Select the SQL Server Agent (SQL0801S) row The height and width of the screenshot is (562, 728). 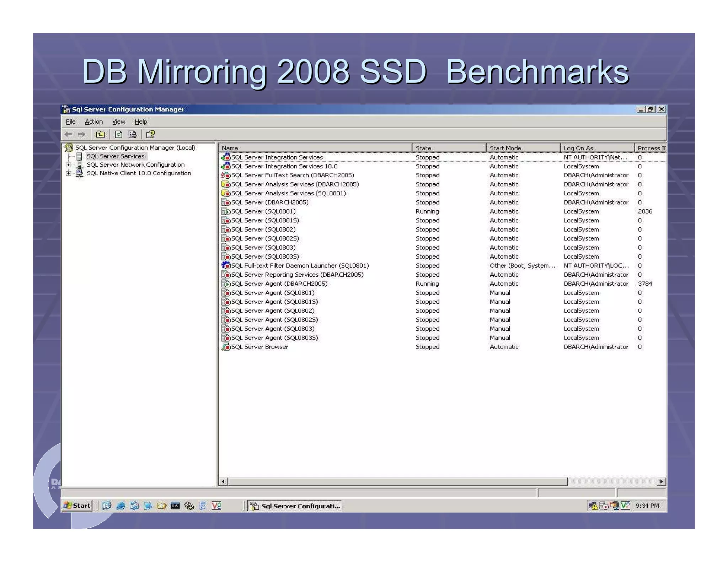click(443, 302)
